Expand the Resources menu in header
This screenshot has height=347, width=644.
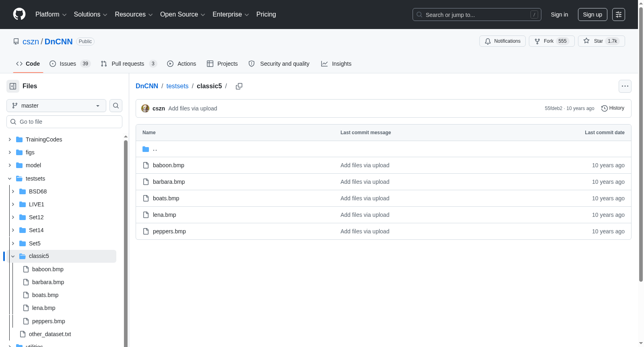pos(134,15)
